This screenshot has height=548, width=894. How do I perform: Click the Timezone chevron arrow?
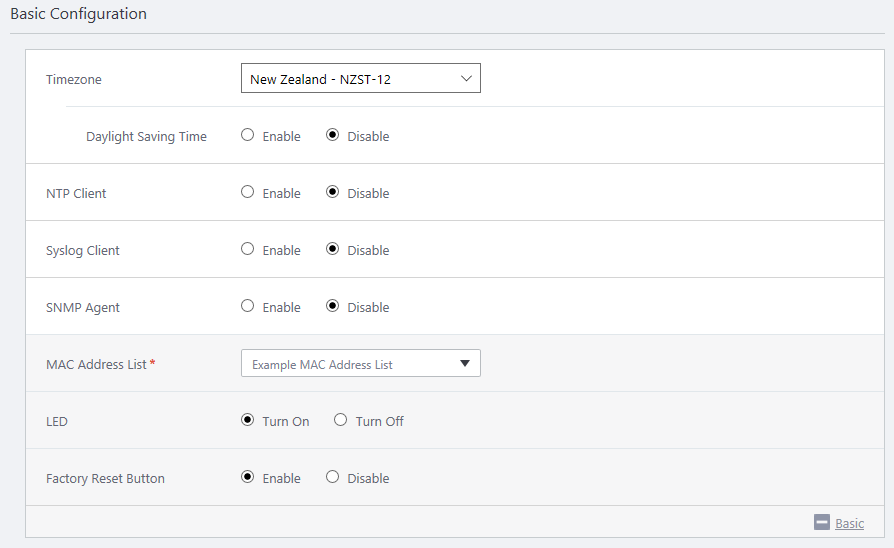point(466,79)
